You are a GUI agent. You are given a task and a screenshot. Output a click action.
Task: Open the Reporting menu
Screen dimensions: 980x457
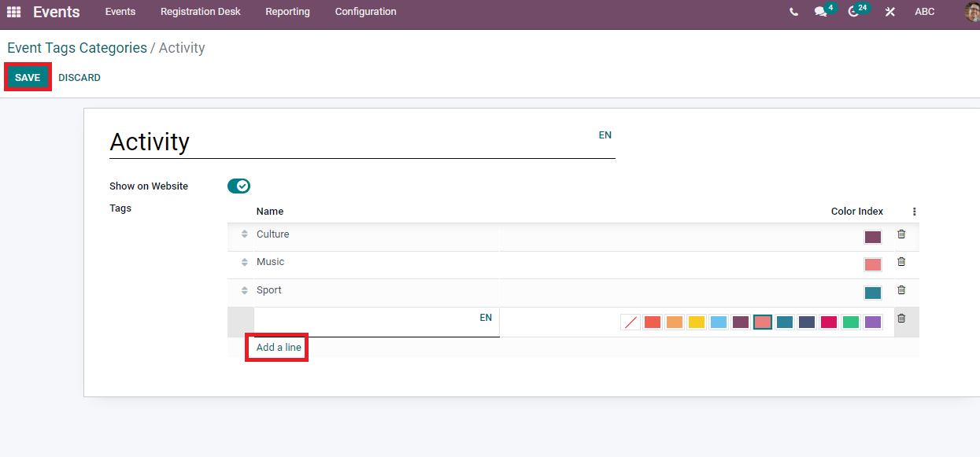point(287,12)
